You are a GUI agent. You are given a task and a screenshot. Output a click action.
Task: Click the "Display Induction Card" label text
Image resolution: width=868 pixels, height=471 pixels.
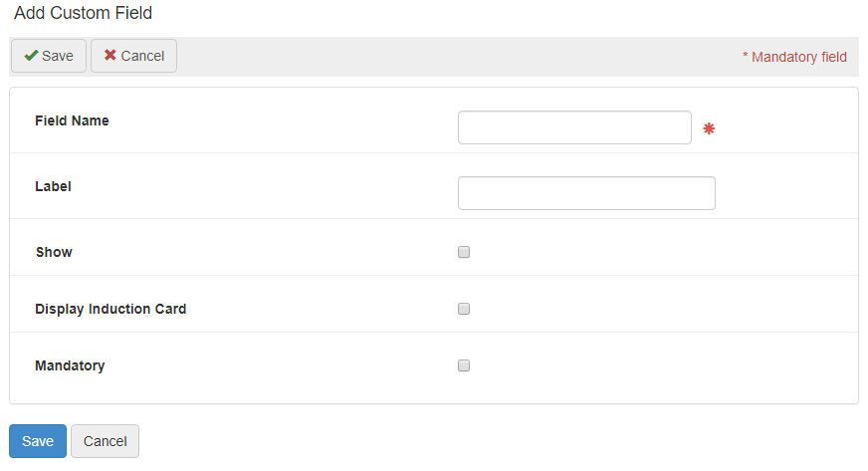point(110,309)
